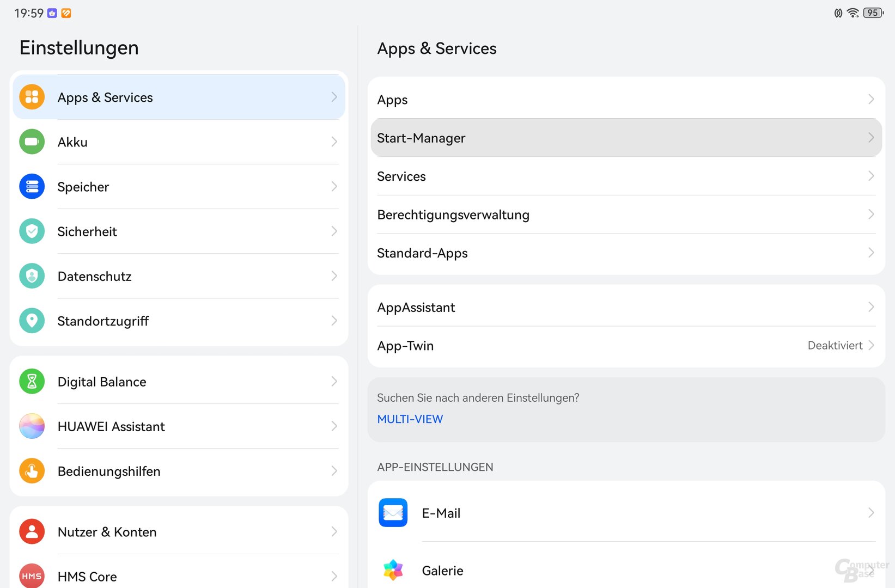Open Akku settings
The height and width of the screenshot is (588, 895).
[x=179, y=142]
